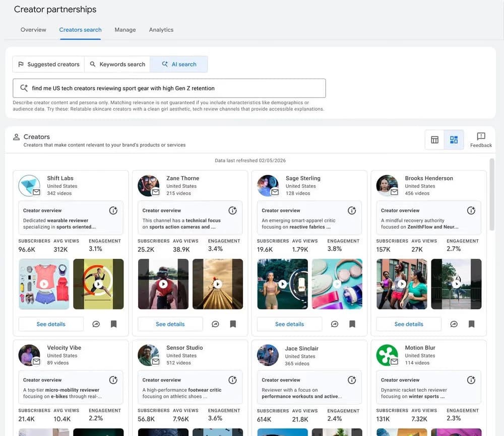Click Jace Sinclair '614K' subscribers value
Viewport: 504px width, 436px height.
pos(264,419)
